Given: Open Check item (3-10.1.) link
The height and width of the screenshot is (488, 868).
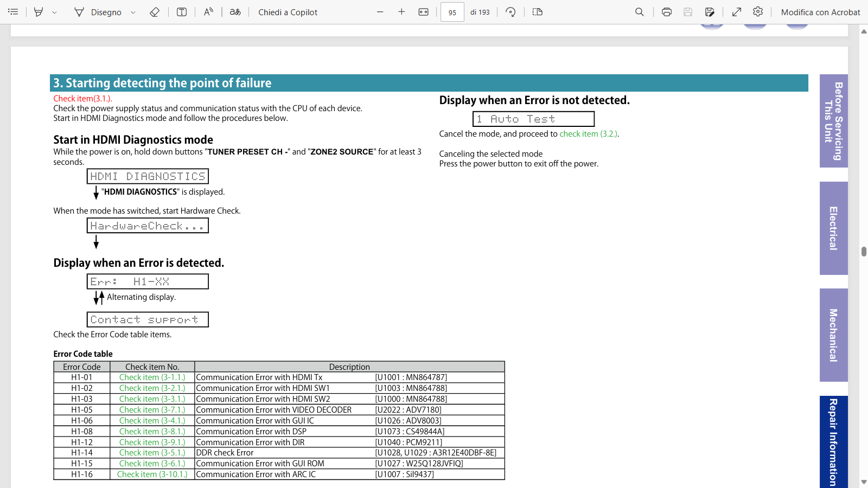Looking at the screenshot, I should tap(152, 474).
